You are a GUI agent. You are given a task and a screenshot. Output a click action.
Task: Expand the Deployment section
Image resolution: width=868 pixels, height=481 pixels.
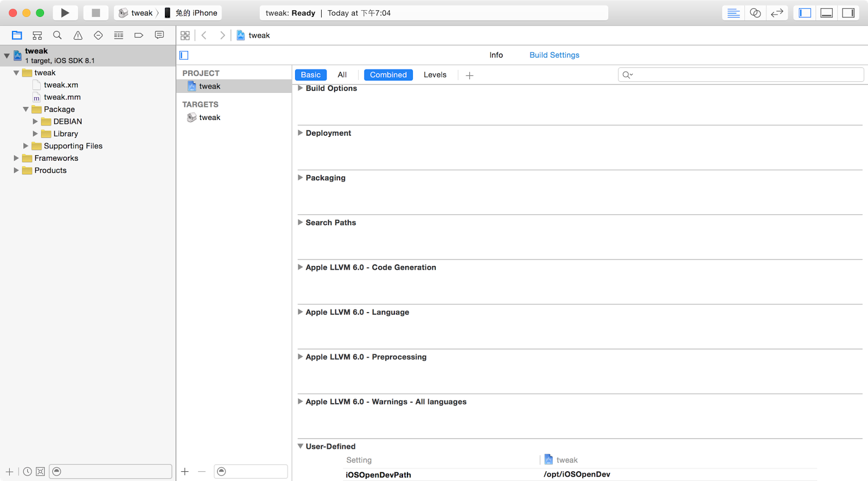coord(300,133)
